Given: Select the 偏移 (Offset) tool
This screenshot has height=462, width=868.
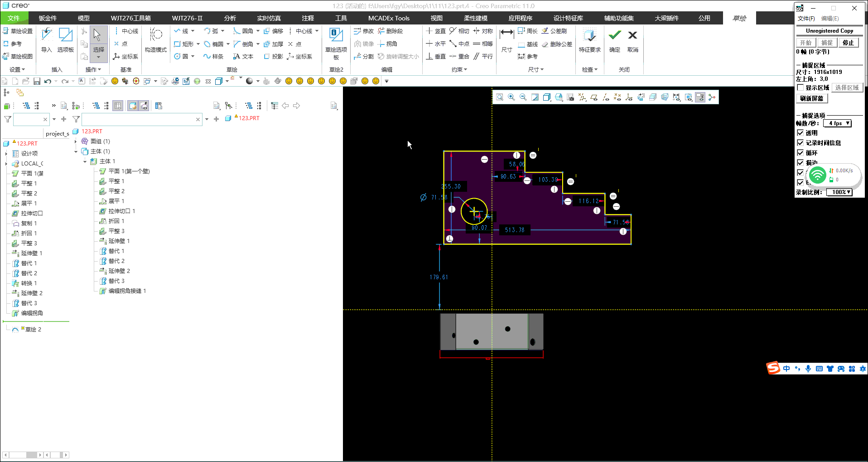Looking at the screenshot, I should pyautogui.click(x=274, y=31).
